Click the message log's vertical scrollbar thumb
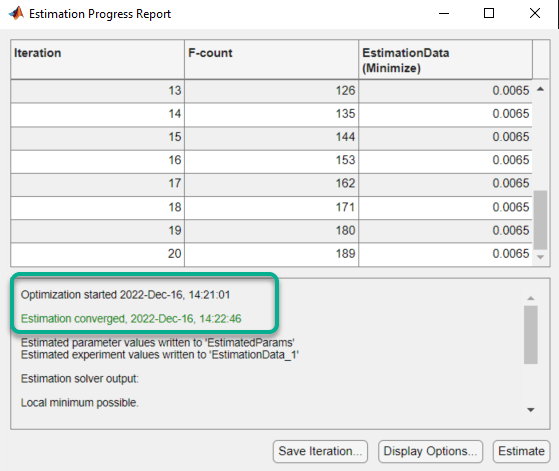 (x=530, y=334)
